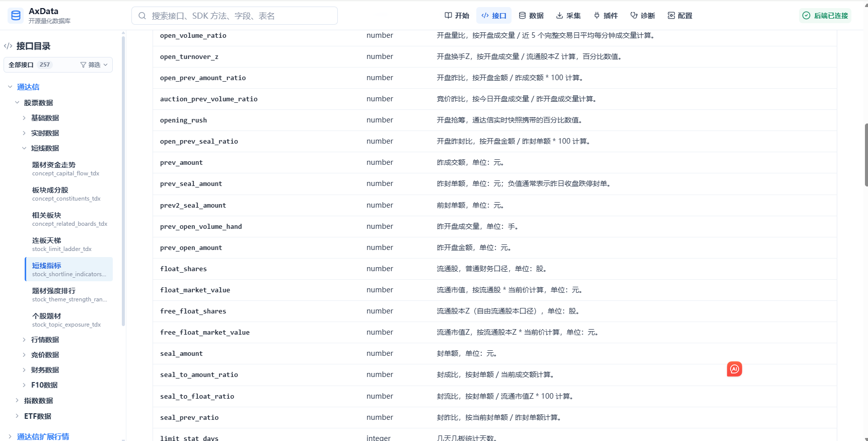868x441 pixels.
Task: Click the seal_to_float_ratio field name
Action: coord(197,396)
